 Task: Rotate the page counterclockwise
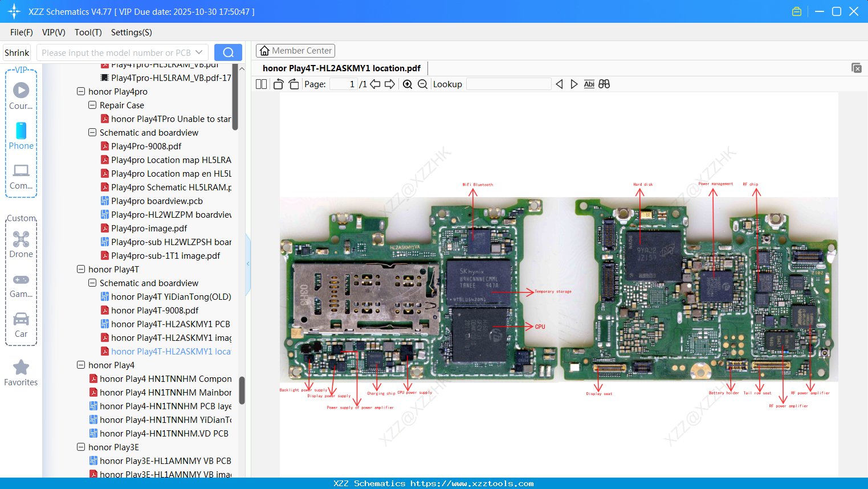point(278,84)
